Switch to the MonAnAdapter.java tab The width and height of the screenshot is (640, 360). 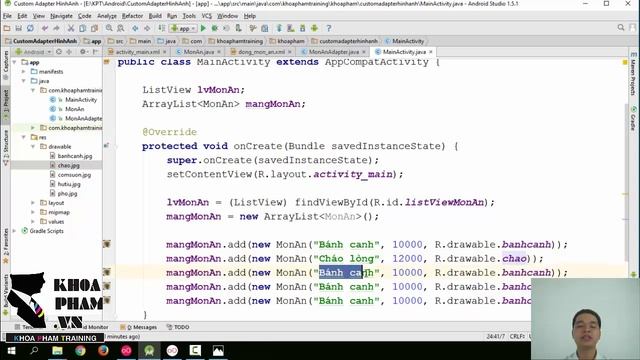(x=333, y=52)
